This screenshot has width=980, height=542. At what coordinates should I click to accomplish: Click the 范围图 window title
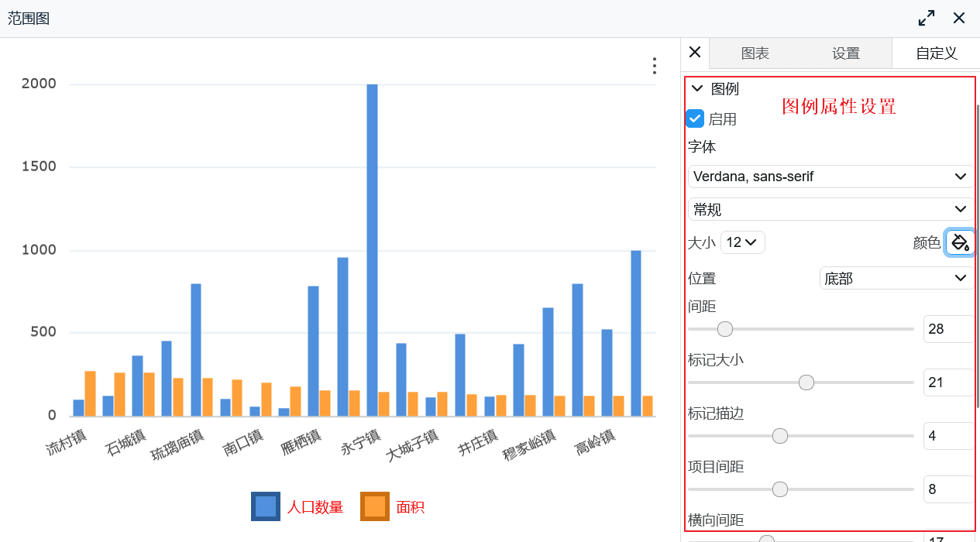[x=29, y=19]
